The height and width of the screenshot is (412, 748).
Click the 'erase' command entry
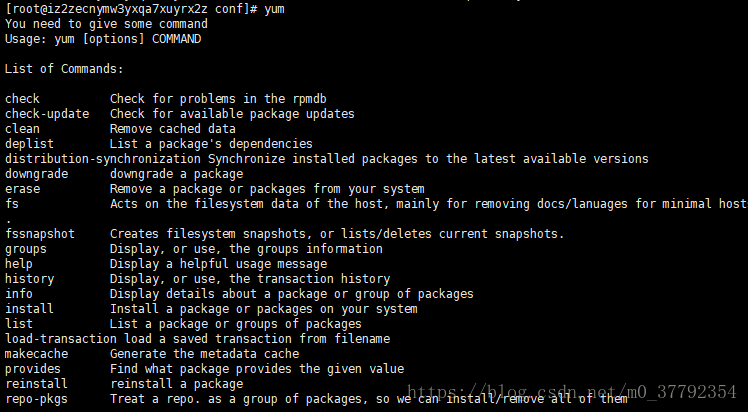point(22,189)
